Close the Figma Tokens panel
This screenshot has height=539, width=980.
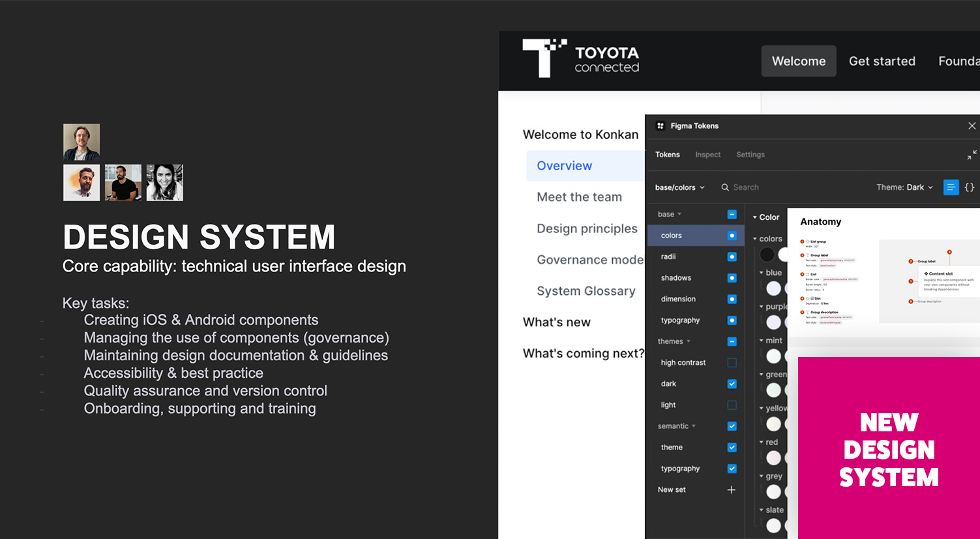(972, 126)
